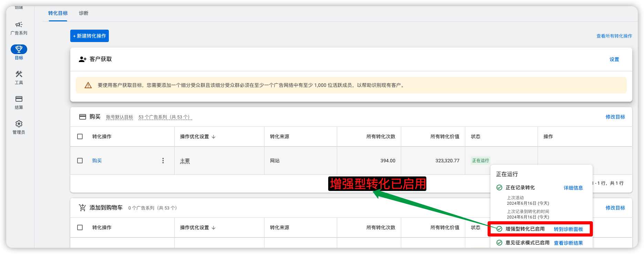Viewport: 644px width, 254px height.
Task: Select the 目标 (Goals) trophy icon
Action: pyautogui.click(x=19, y=49)
